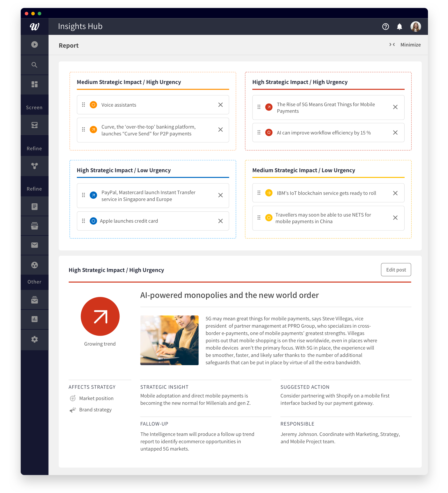
Task: Remove the 5G Mobile Payments card
Action: tap(395, 107)
